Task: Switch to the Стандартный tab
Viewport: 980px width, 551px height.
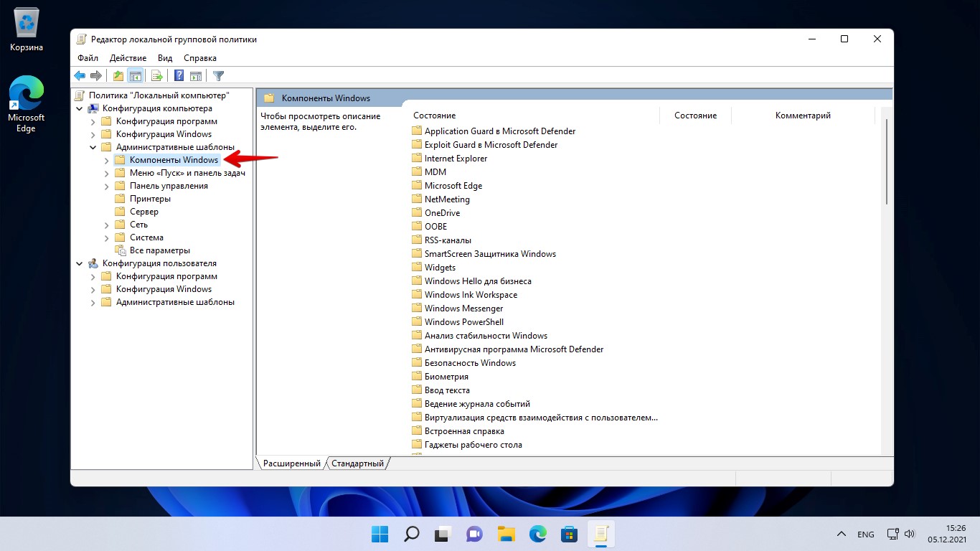Action: click(x=357, y=463)
